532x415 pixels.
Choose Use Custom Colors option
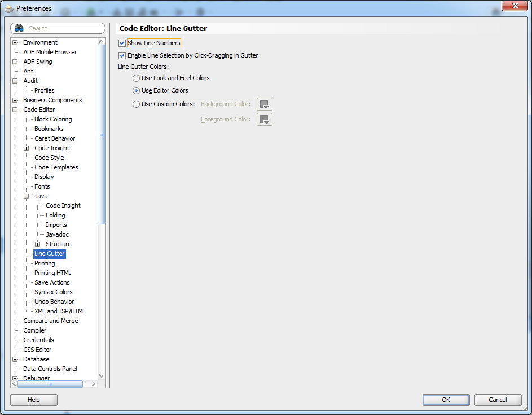click(135, 104)
